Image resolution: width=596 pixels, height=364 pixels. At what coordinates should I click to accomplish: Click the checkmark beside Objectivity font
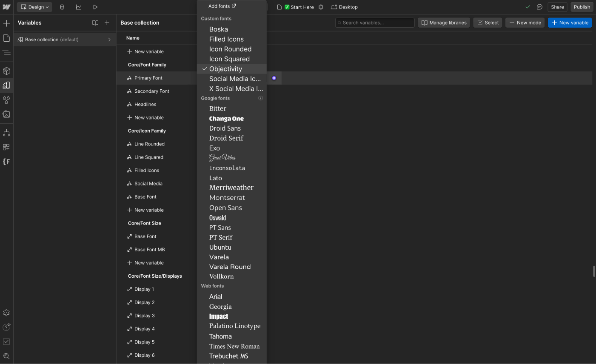[x=204, y=68]
